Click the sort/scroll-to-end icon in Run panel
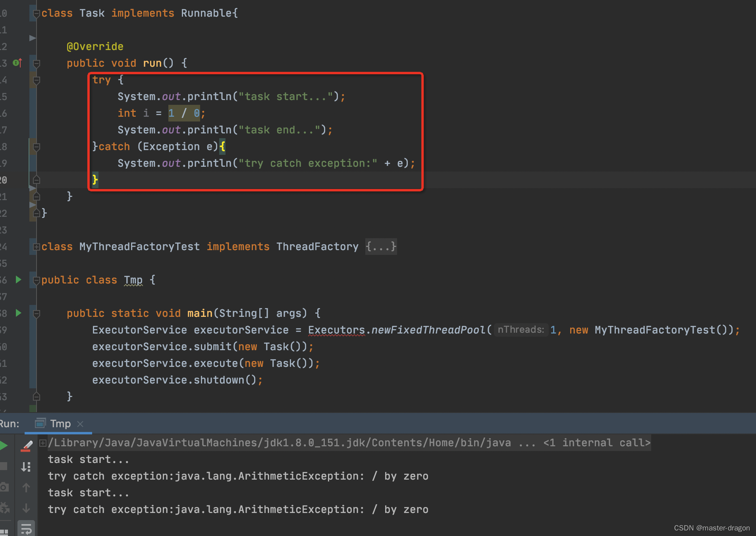The width and height of the screenshot is (756, 536). click(26, 467)
